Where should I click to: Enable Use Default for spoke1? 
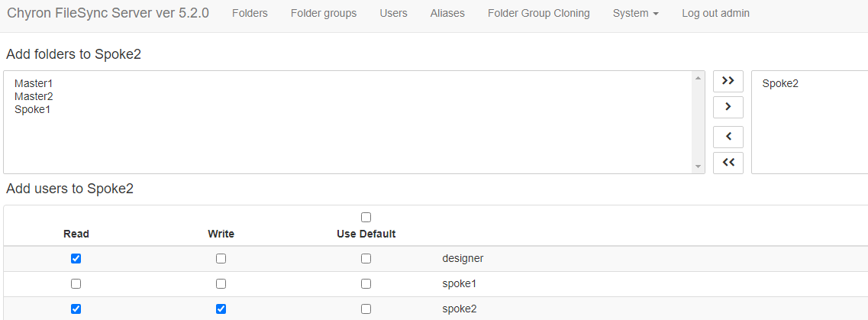pos(366,284)
